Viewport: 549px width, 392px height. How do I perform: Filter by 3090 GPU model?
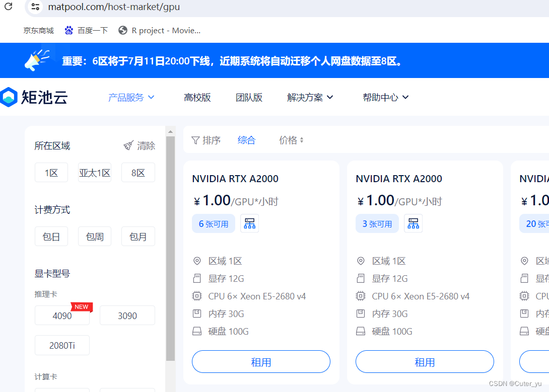(x=127, y=316)
